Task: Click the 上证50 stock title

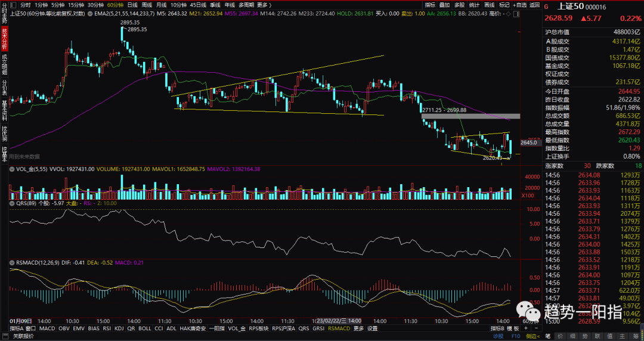Action: click(x=571, y=7)
